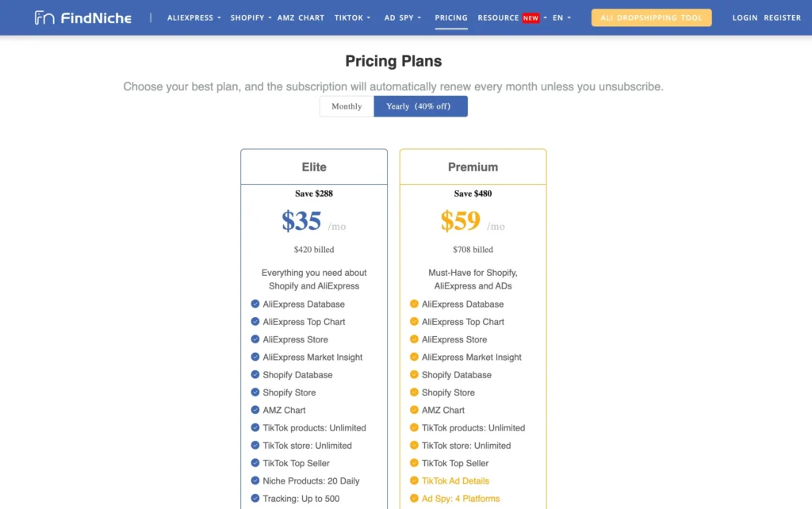Click the Register link

tap(782, 17)
